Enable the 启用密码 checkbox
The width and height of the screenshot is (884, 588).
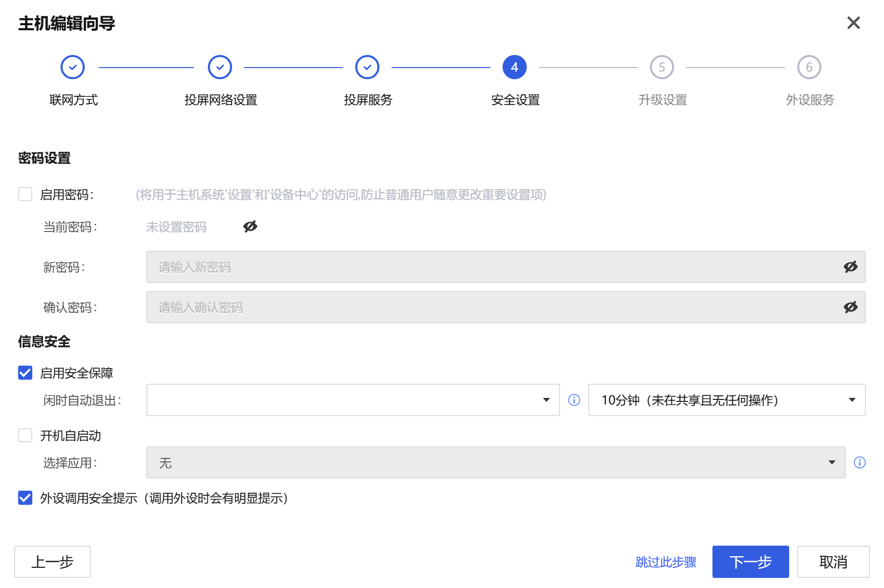25,195
